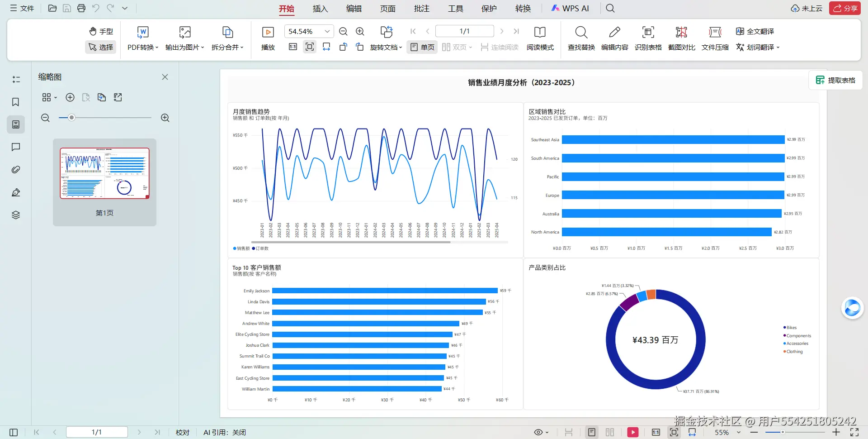Open the thumbnail grid size dropdown
868x439 pixels.
click(x=49, y=97)
